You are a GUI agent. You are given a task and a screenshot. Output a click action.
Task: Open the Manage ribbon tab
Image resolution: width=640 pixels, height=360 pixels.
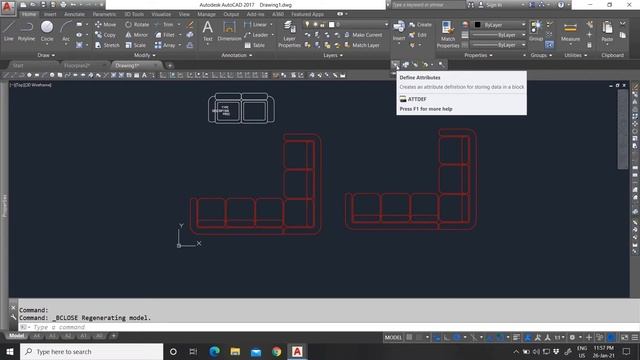point(206,14)
